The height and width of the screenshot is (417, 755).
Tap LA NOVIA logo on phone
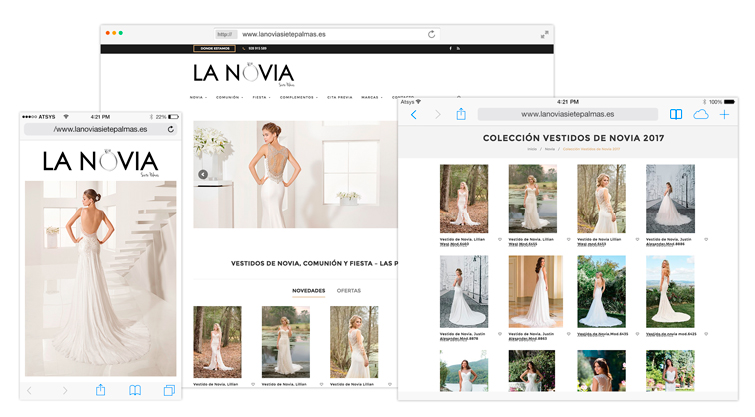(x=101, y=162)
